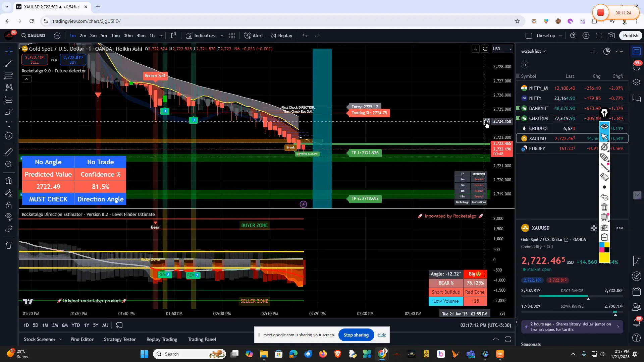Open indicator templates grid
Viewport: 644px width, 362px height.
[232, 36]
